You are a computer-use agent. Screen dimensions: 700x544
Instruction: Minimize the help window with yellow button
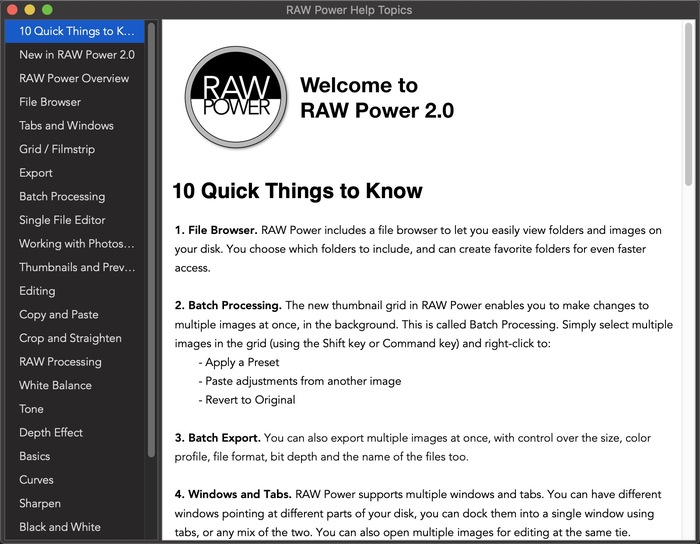coord(29,9)
